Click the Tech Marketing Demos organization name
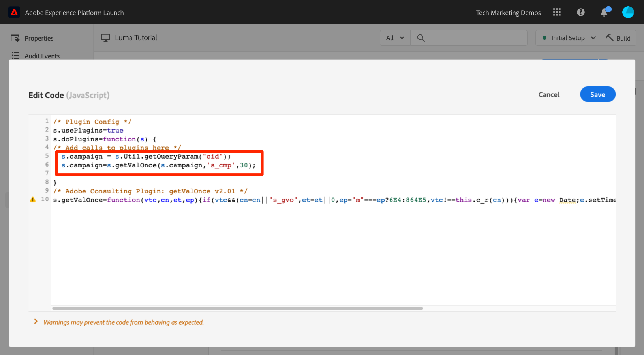This screenshot has height=355, width=644. (x=508, y=12)
